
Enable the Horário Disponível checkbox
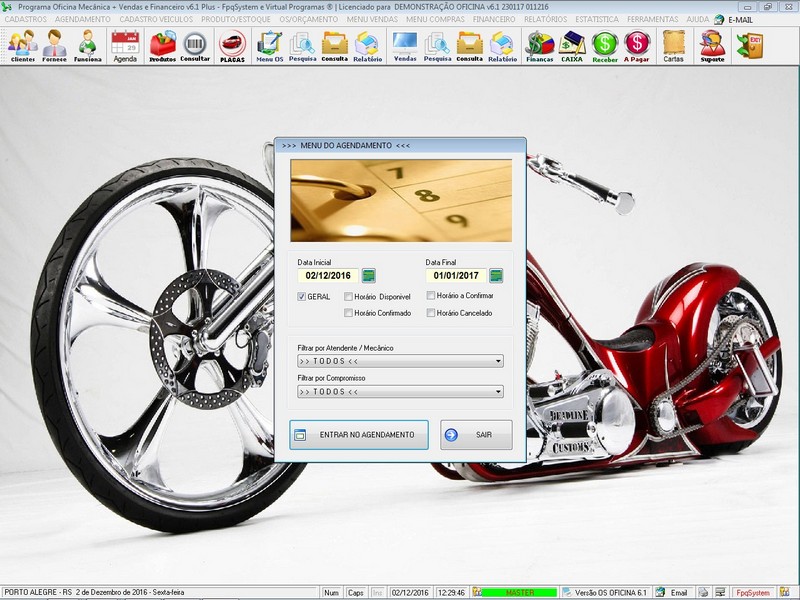[x=348, y=297]
